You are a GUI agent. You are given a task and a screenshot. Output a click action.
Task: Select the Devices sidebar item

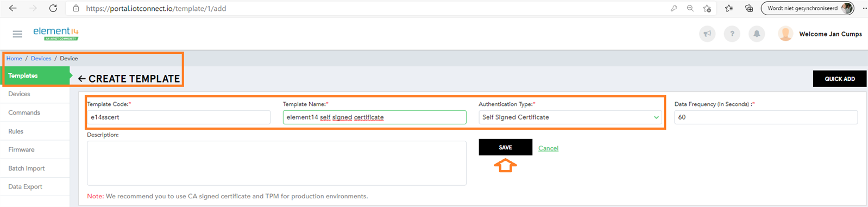point(20,94)
